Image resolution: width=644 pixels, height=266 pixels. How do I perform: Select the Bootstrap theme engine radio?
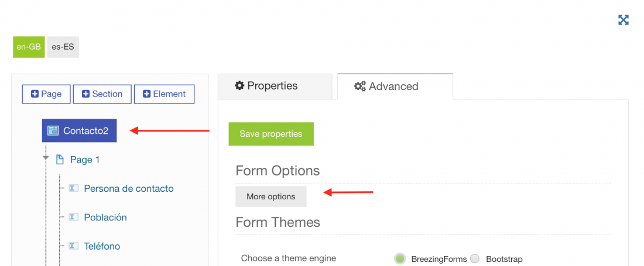pos(475,258)
